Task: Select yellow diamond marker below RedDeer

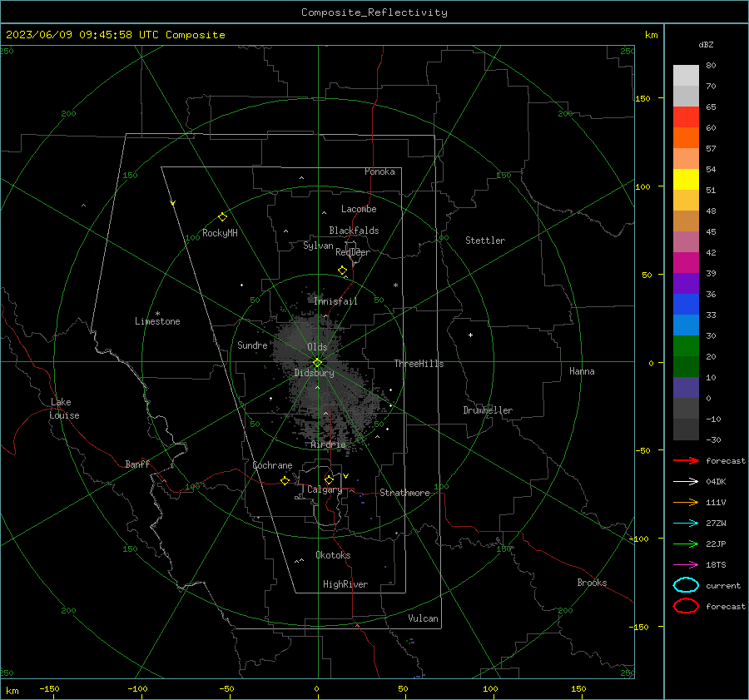Action: 342,271
